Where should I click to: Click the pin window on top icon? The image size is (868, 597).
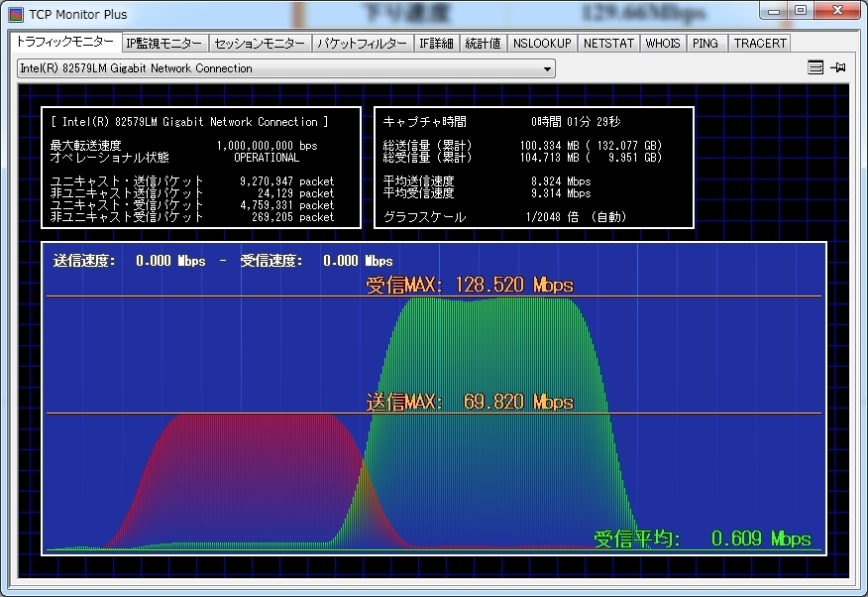click(838, 67)
